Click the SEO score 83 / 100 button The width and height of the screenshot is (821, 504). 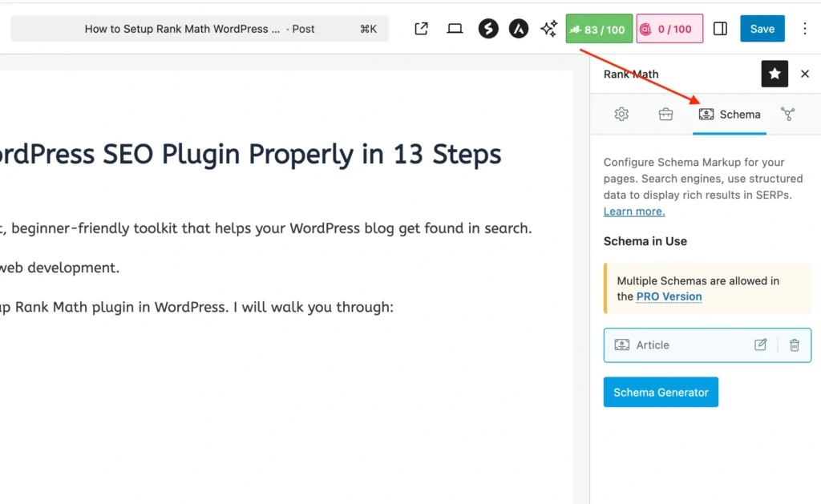point(599,29)
